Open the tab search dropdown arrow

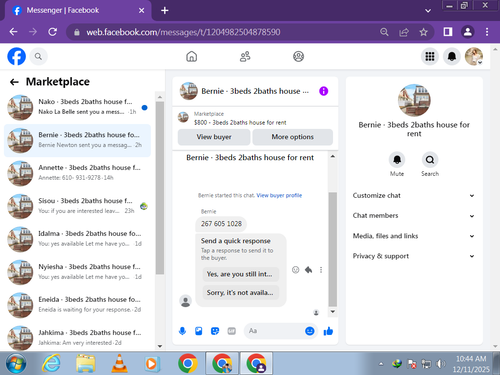point(428,11)
